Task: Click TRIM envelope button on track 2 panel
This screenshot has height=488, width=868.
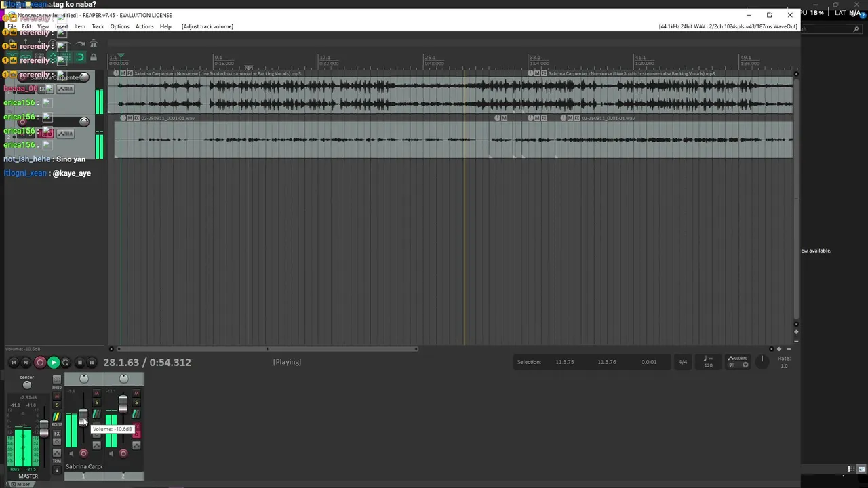Action: tap(65, 134)
